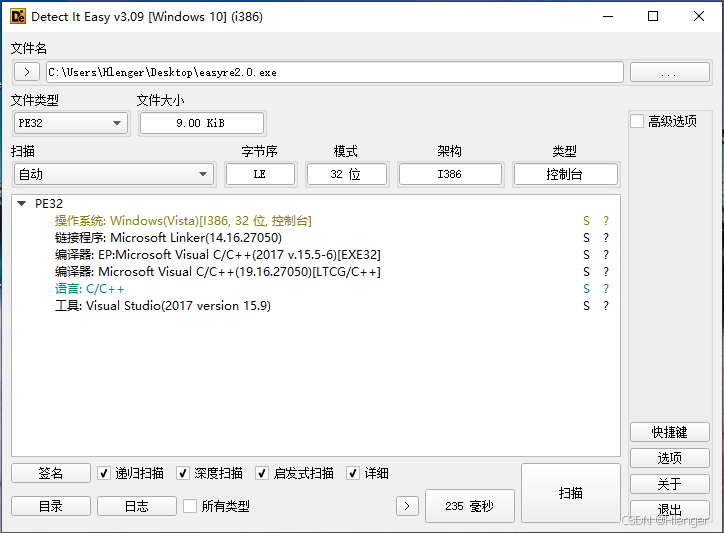
Task: Toggle the 深度扫描 checkbox
Action: 183,473
